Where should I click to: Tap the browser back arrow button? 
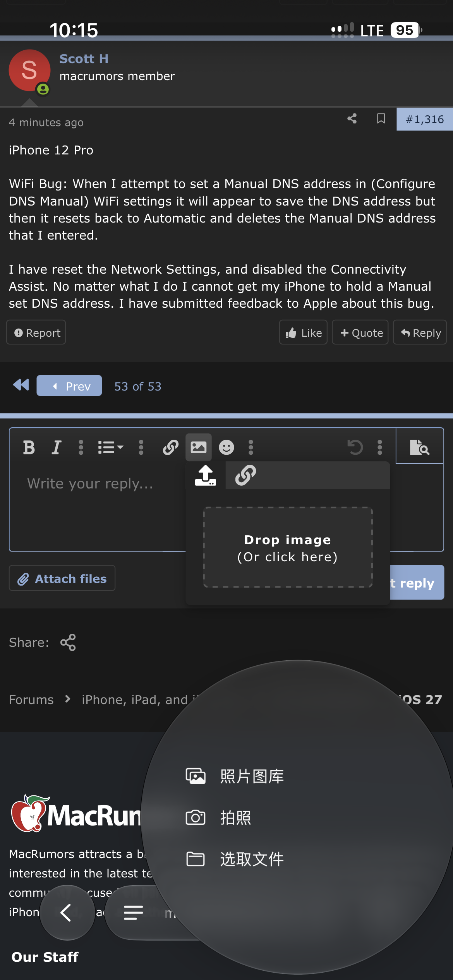pyautogui.click(x=67, y=913)
